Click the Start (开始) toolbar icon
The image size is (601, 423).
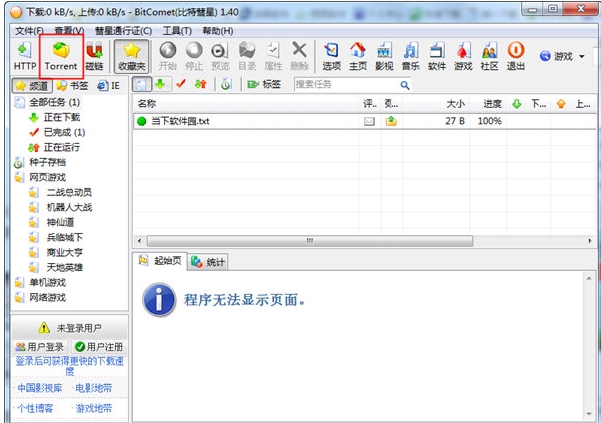[x=168, y=56]
